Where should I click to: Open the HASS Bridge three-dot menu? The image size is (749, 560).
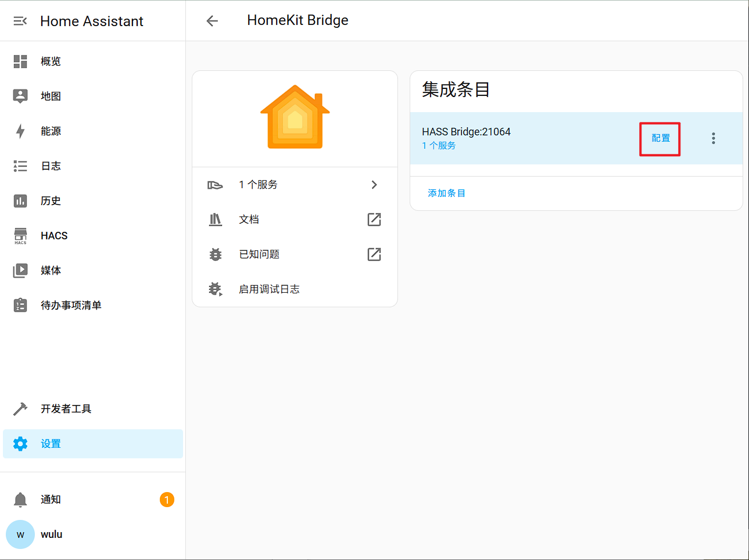pyautogui.click(x=714, y=138)
